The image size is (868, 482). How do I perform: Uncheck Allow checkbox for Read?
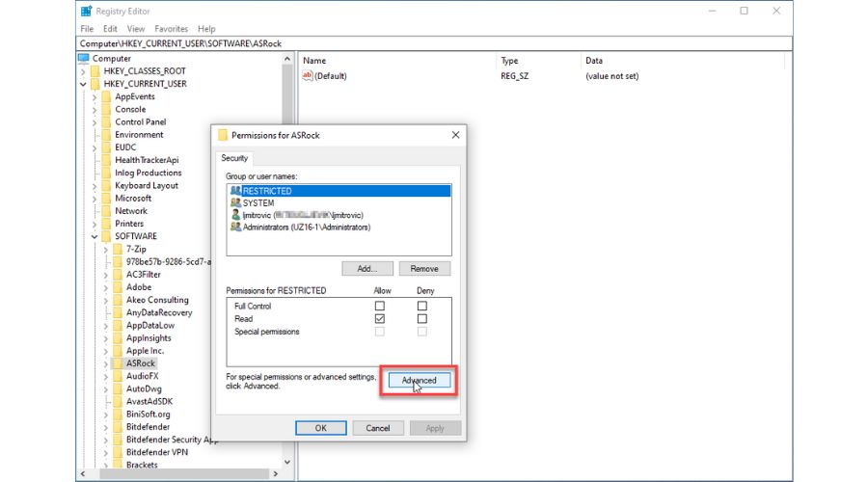coord(380,319)
